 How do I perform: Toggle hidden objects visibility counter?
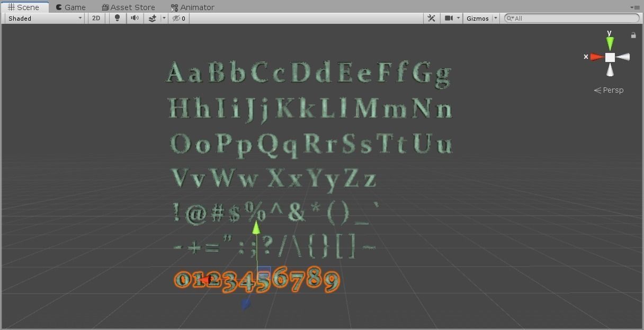[180, 18]
